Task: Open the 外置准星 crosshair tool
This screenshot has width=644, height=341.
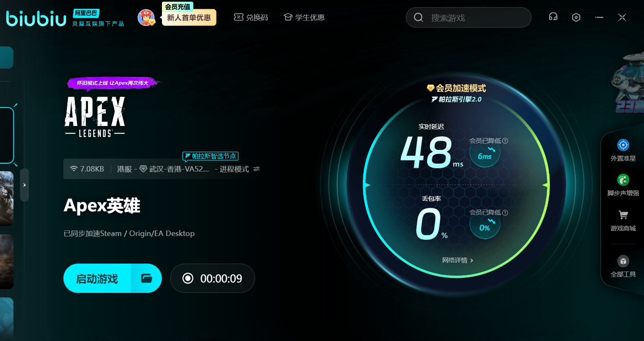Action: 623,150
